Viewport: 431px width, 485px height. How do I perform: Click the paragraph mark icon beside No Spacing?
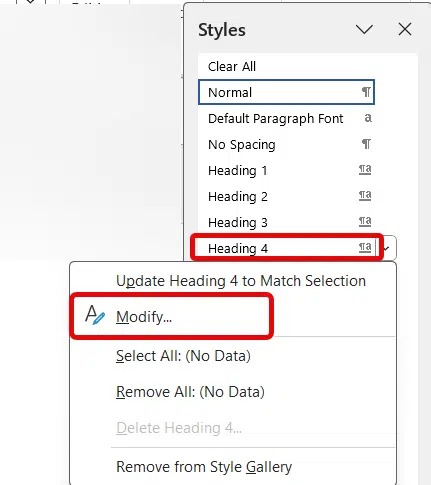pyautogui.click(x=366, y=144)
